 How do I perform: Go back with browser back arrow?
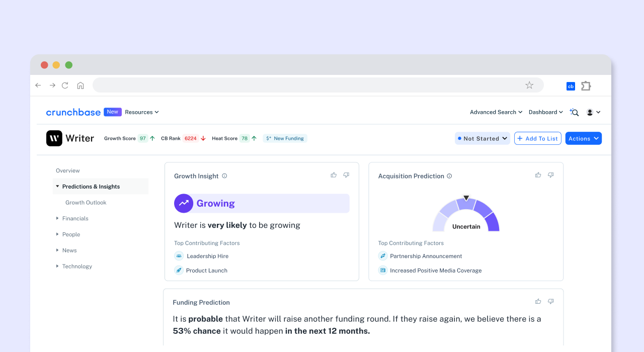click(38, 85)
